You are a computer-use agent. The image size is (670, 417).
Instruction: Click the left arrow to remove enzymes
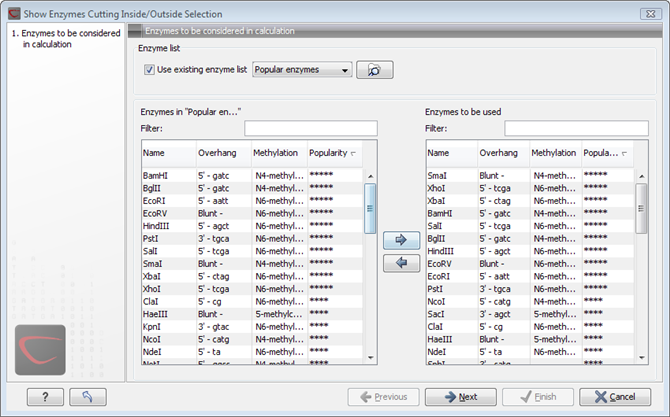(x=401, y=262)
